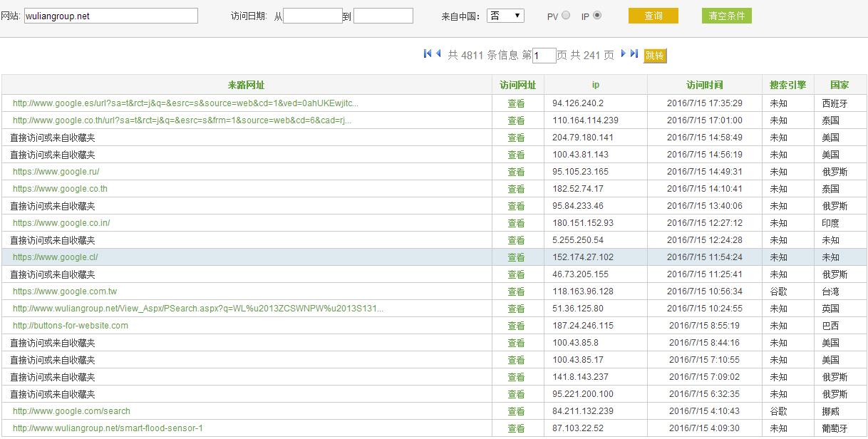The image size is (868, 439).
Task: Click 查看 for IP 100.43.81.143
Action: (x=516, y=155)
